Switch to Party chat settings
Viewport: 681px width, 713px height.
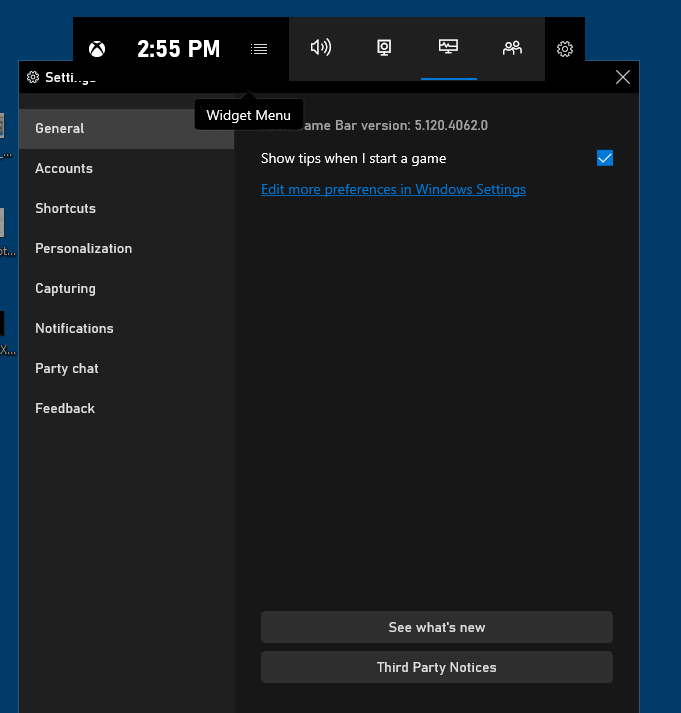point(67,368)
